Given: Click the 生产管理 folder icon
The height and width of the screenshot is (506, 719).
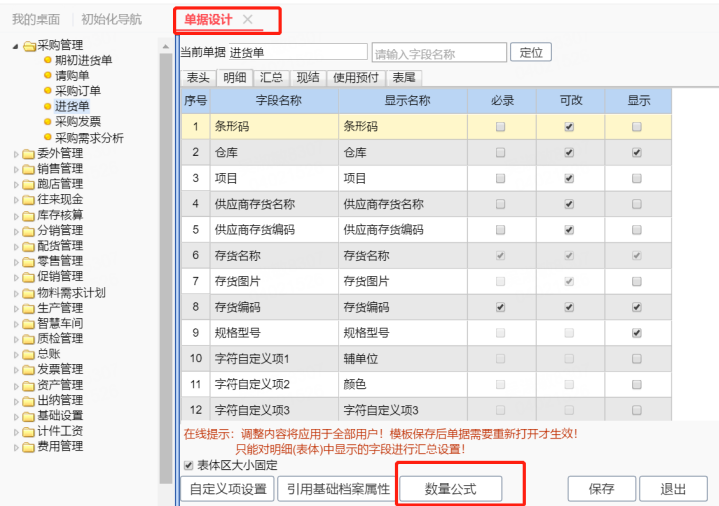Looking at the screenshot, I should (x=28, y=309).
